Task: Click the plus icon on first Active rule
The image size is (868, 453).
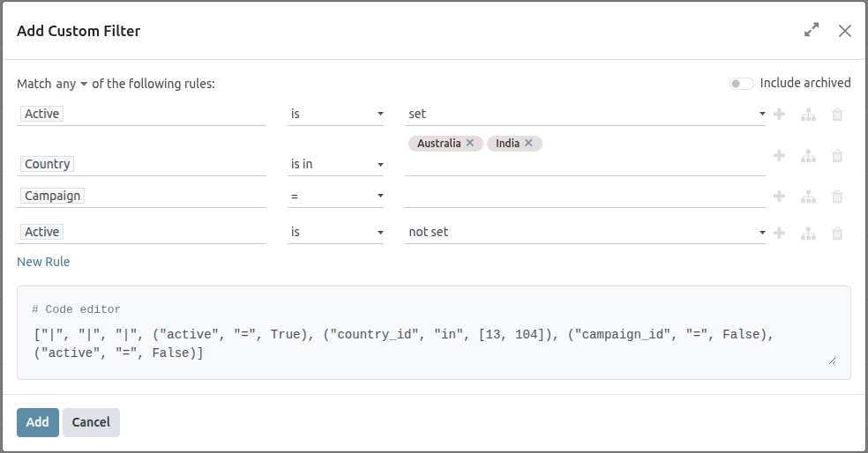Action: click(x=779, y=115)
